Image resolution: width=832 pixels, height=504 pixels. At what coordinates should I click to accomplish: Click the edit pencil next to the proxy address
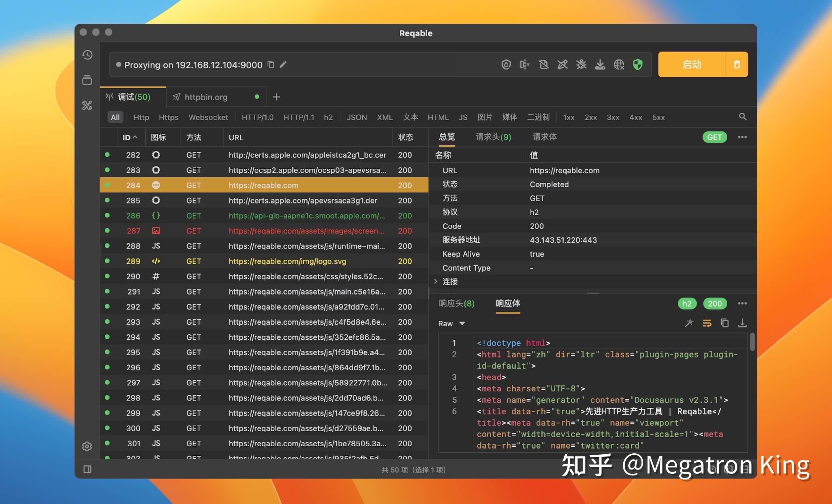coord(283,64)
